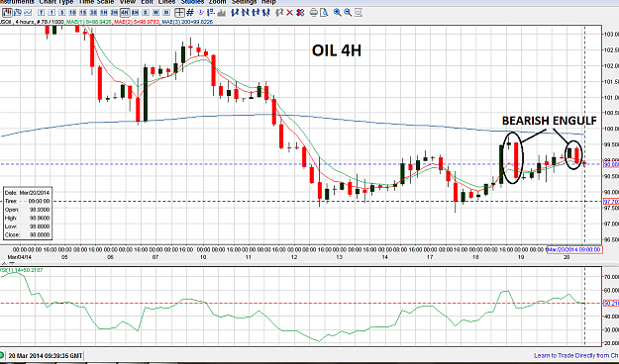Select the 1H time scale button
Screen dimensions: 619x364
coord(103,13)
